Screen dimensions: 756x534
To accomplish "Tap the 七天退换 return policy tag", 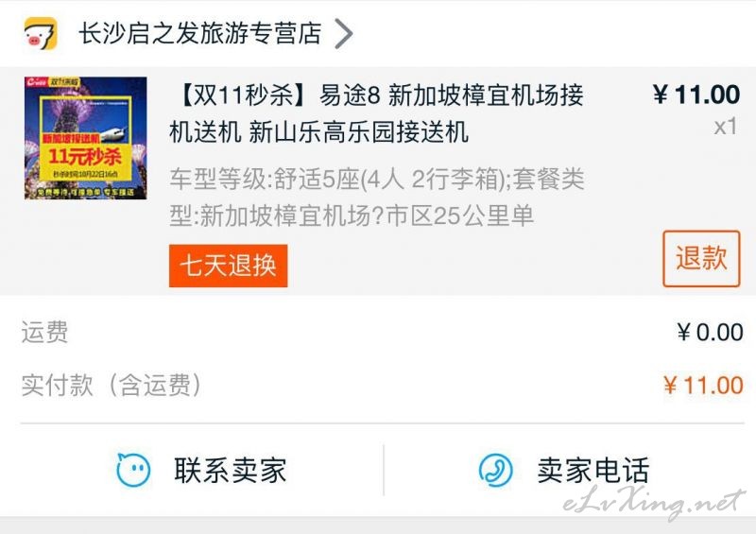I will [x=228, y=266].
